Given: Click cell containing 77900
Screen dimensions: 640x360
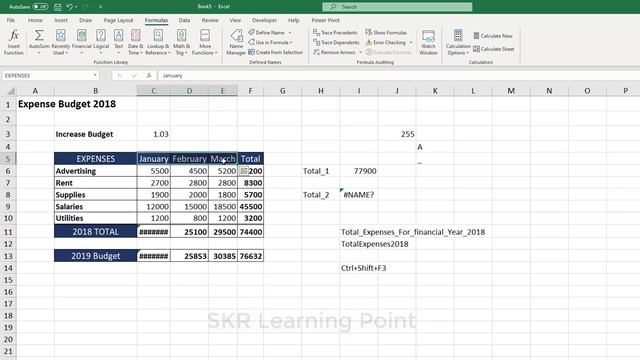Looking at the screenshot, I should (359, 171).
